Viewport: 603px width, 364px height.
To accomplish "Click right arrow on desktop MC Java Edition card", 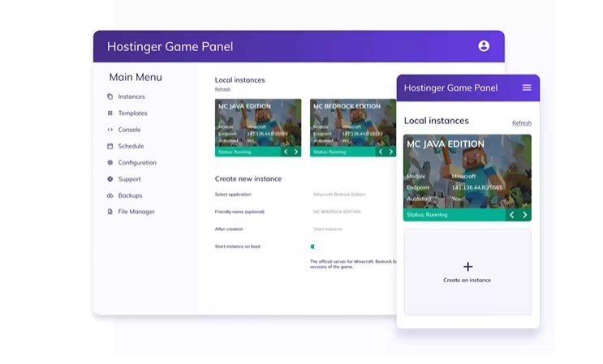I will [295, 152].
